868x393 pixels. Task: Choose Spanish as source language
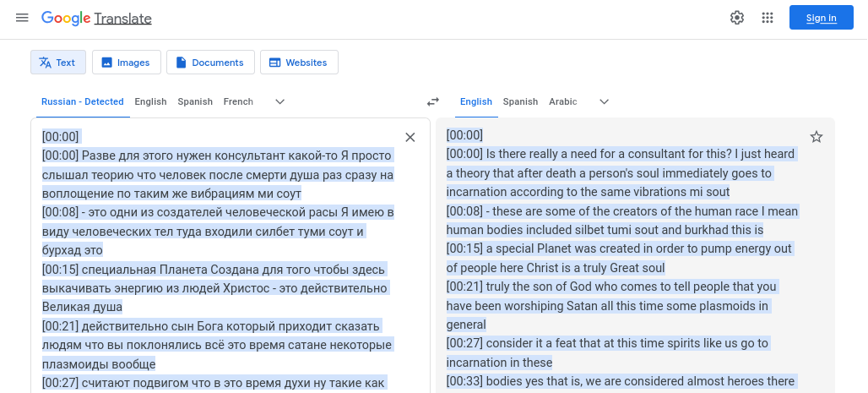coord(195,101)
